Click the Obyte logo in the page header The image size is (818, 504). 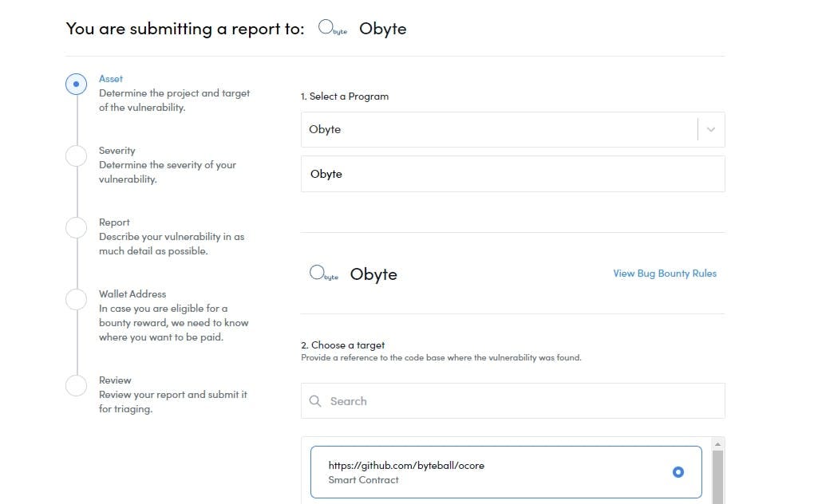(332, 27)
